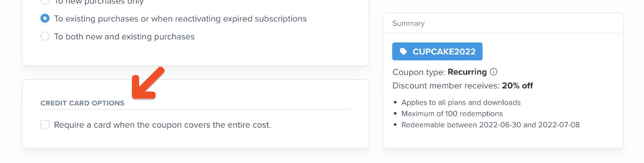The image size is (644, 163).
Task: Click the CUPCAKE2022 coupon code badge
Action: pos(437,51)
